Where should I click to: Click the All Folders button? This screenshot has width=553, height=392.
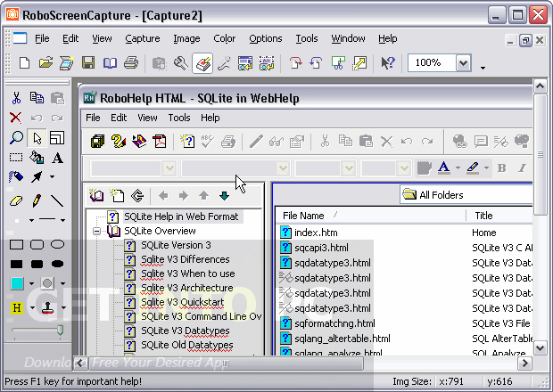coord(466,195)
